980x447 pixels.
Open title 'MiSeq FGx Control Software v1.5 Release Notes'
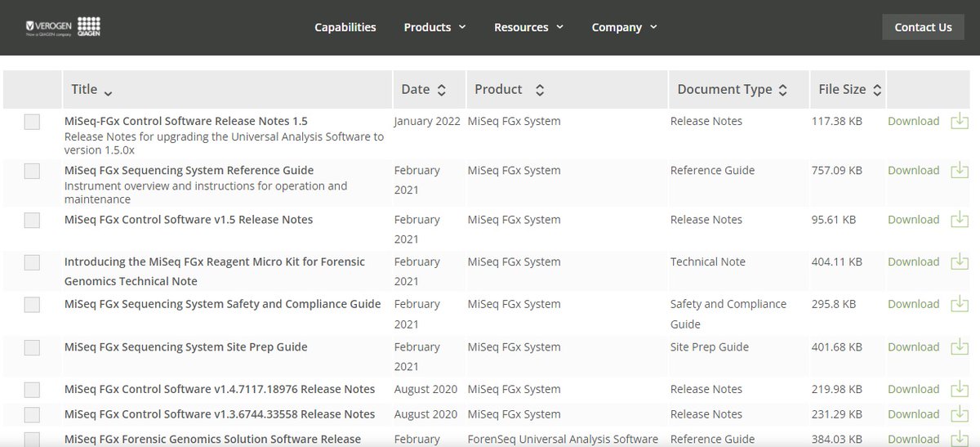tap(189, 219)
